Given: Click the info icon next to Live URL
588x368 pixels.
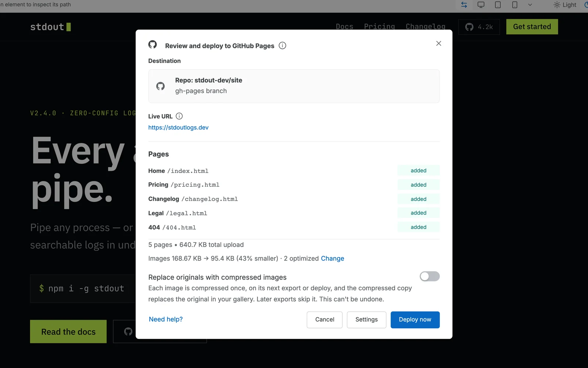Looking at the screenshot, I should 179,116.
